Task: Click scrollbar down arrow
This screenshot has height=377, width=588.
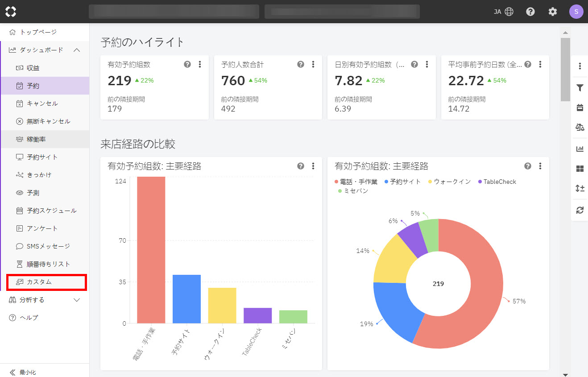Action: click(565, 374)
